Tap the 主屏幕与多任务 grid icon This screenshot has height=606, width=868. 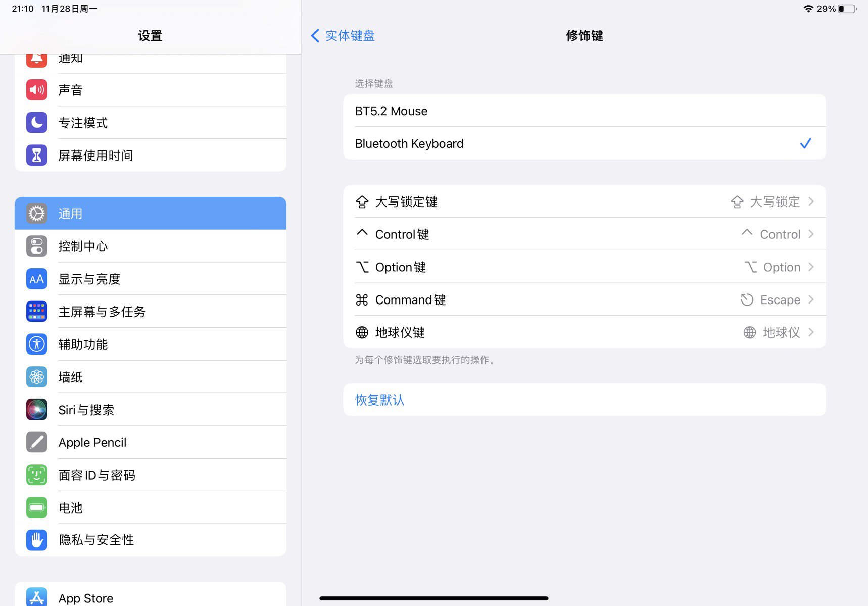tap(36, 312)
